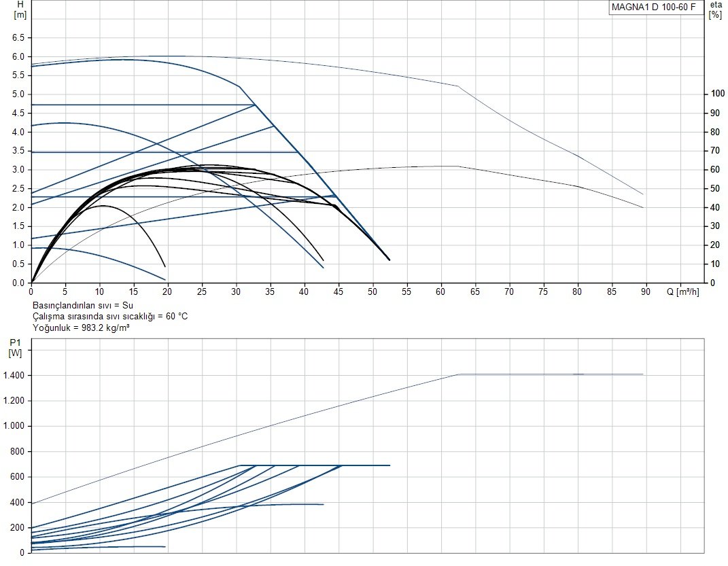Screen dimensions: 728x566
Task: Click the 800 value on P1 axis
Action: coord(18,451)
